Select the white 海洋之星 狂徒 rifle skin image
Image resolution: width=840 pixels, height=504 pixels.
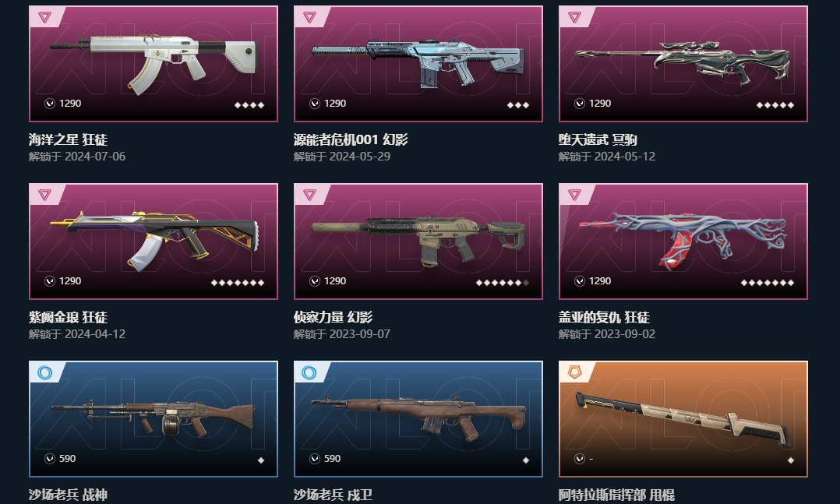pyautogui.click(x=154, y=62)
